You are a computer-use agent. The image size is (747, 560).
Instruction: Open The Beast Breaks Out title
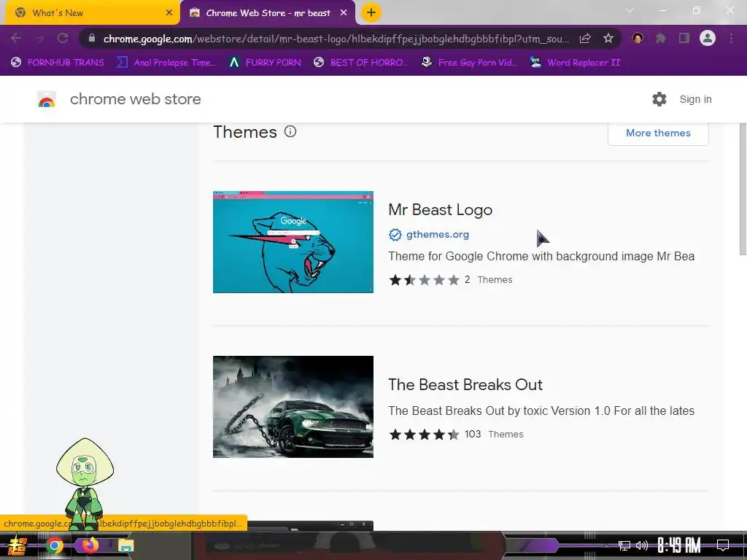coord(465,384)
